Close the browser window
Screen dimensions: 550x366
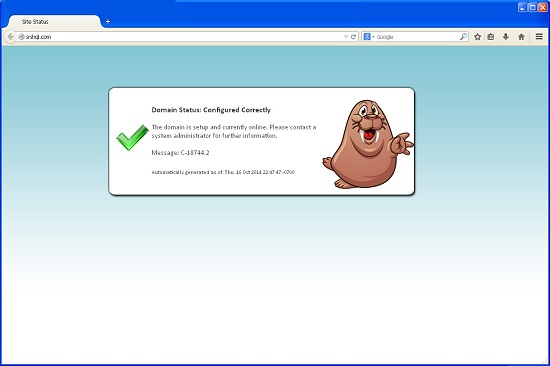click(543, 7)
